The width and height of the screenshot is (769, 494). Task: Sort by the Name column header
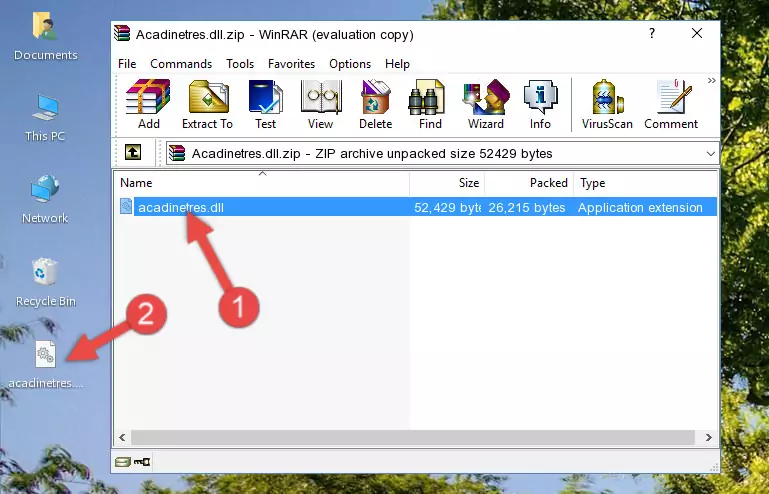tap(262, 182)
